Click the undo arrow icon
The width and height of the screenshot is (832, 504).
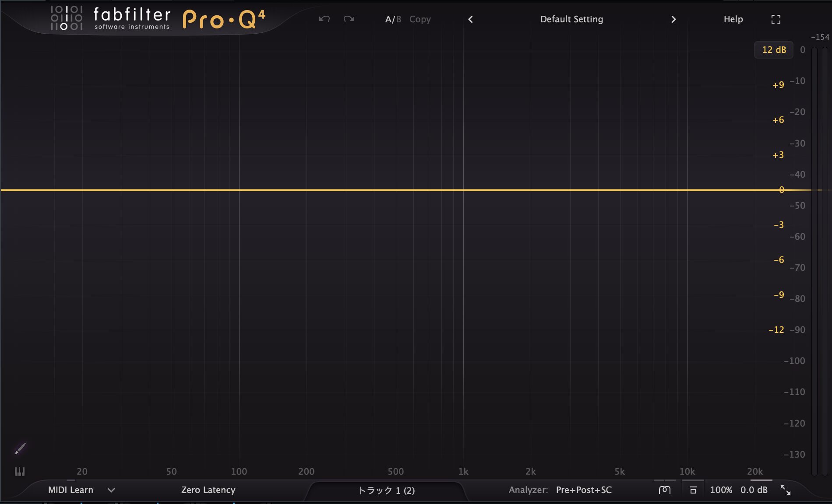click(x=324, y=19)
